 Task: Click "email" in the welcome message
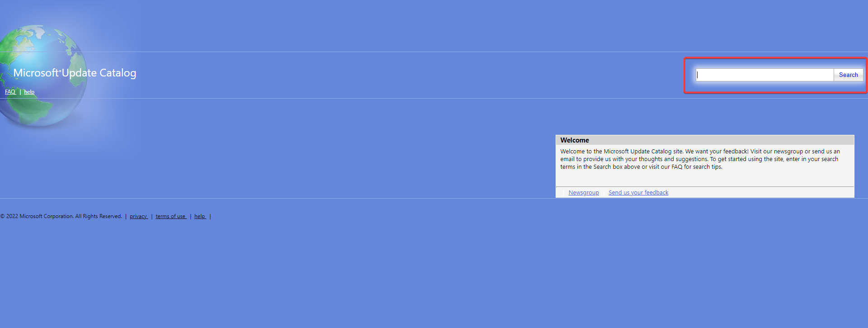567,159
